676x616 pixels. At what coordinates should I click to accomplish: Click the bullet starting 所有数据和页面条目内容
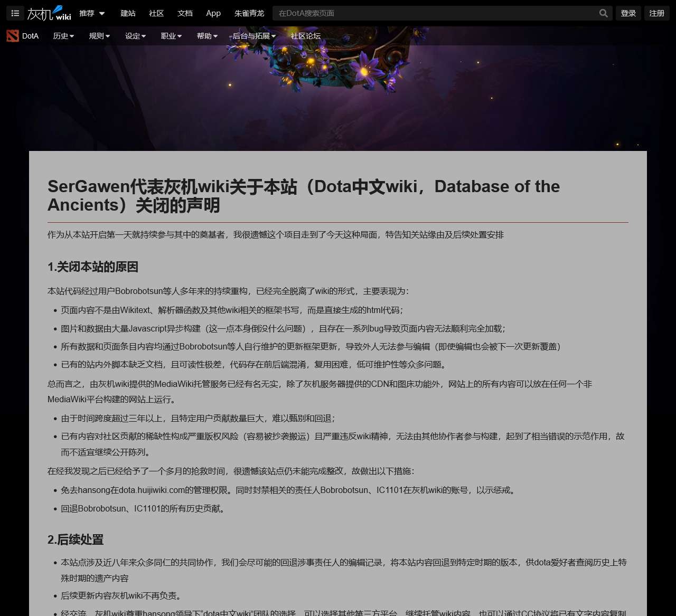[312, 346]
